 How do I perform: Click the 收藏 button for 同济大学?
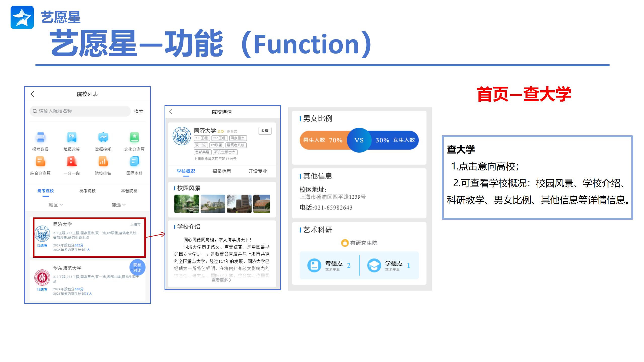(265, 131)
